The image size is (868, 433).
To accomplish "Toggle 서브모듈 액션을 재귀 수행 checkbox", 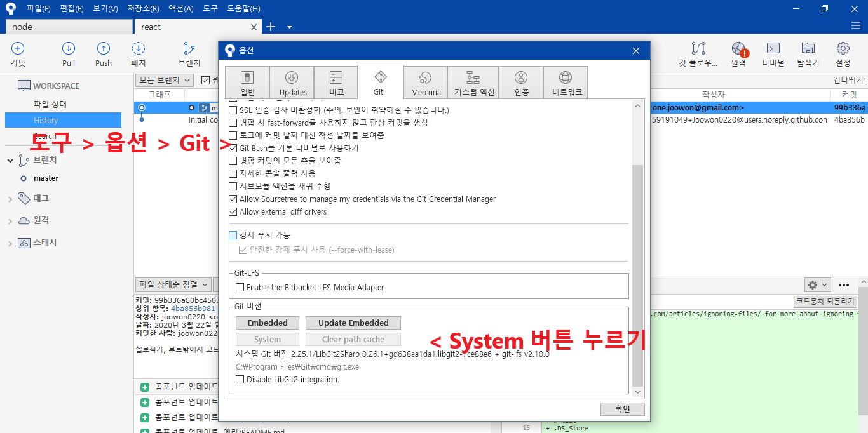I will coord(233,186).
